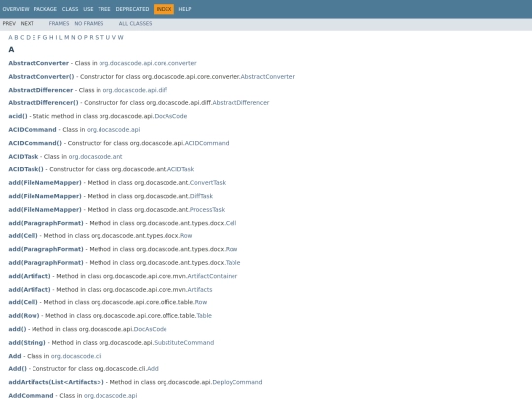Jump to index letter N
The image size is (532, 399).
[73, 37]
